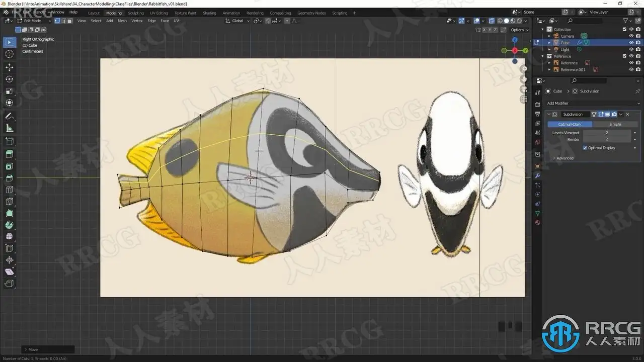Select the Rotate tool
Screen dimensions: 644x362
pyautogui.click(x=9, y=79)
